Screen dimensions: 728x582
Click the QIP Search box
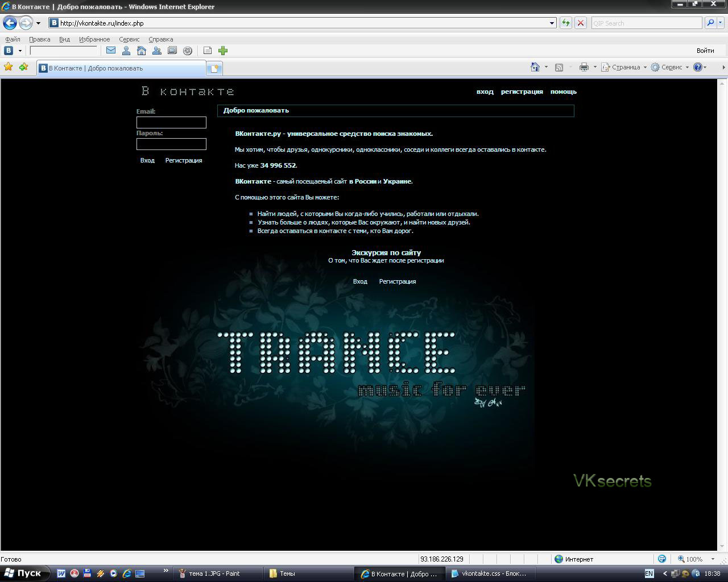pos(647,23)
